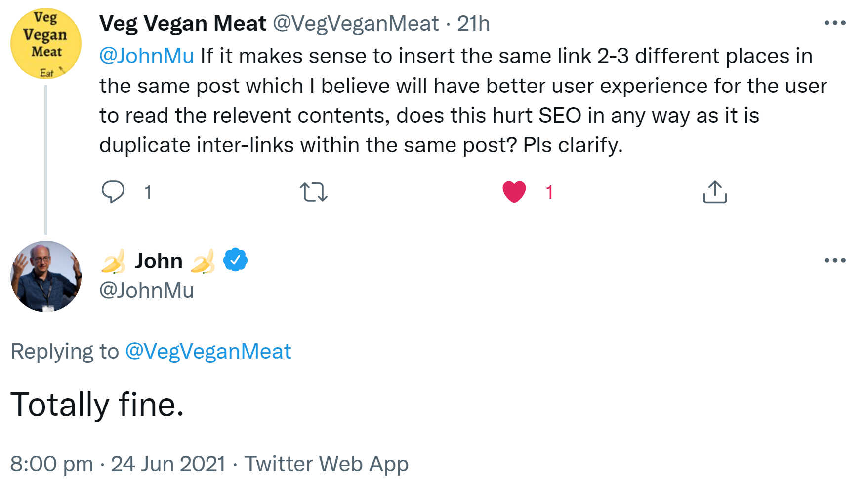Open the Veg Vegan Meat profile picture
Screen dimensions: 868x496
[x=46, y=44]
